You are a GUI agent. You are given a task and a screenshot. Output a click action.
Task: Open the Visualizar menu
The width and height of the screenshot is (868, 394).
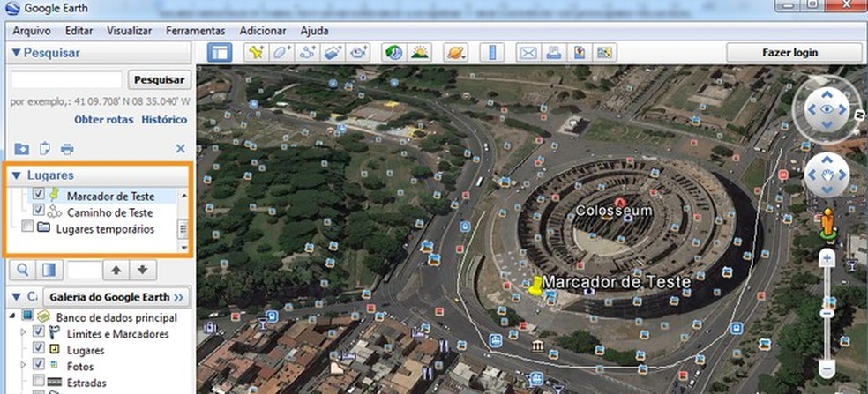coord(130,31)
